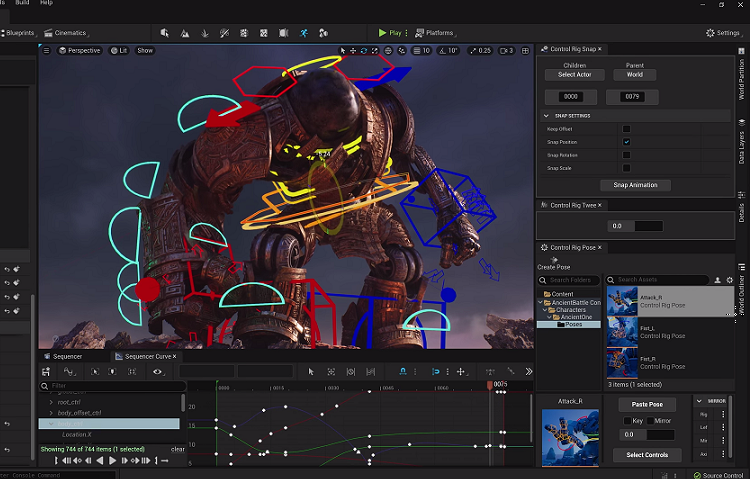Toggle surface snapping icon in viewport
The width and height of the screenshot is (750, 479).
pos(402,51)
